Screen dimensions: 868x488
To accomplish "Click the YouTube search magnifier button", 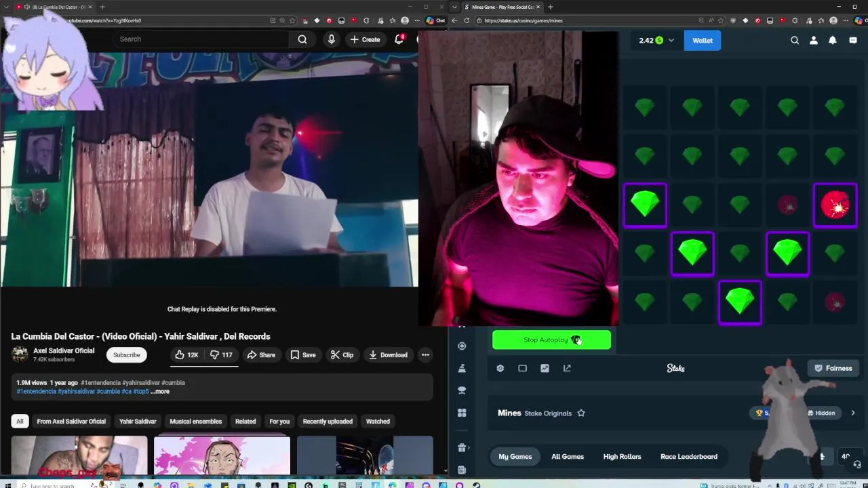I will pyautogui.click(x=302, y=39).
